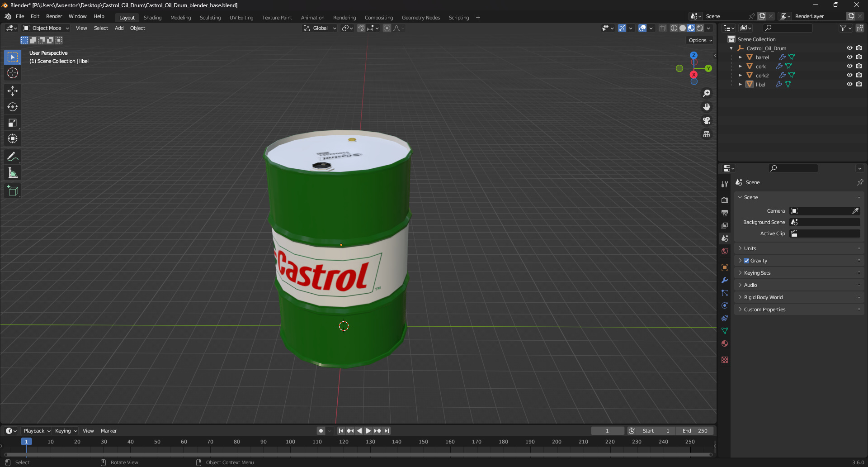The width and height of the screenshot is (868, 467).
Task: Open the Modifiers properties tab
Action: 725,280
